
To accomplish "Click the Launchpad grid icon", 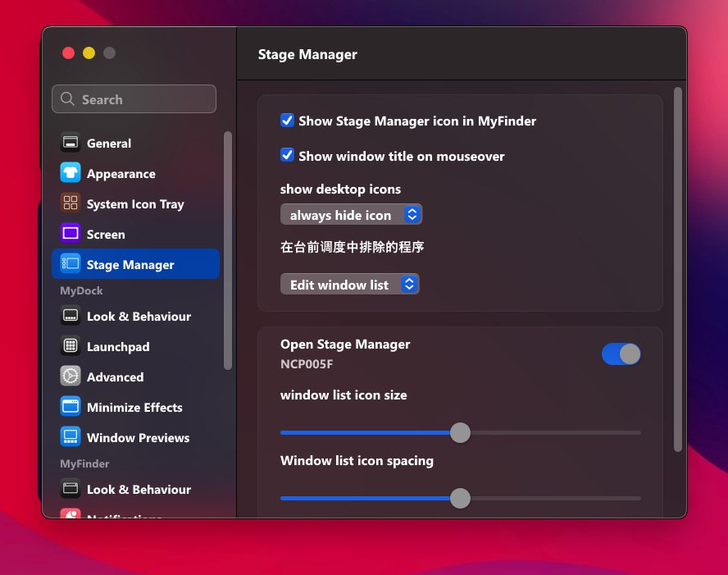I will 71,345.
